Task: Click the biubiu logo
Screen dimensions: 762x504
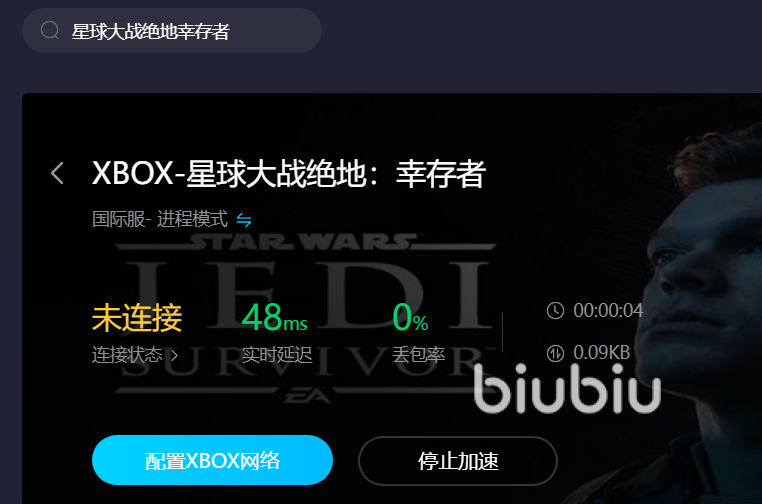Action: 568,388
